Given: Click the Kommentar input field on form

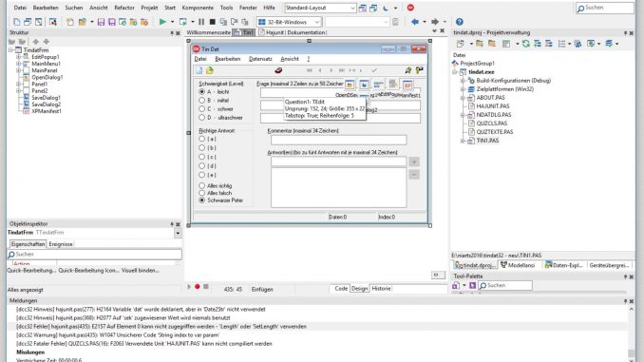Looking at the screenshot, I should tap(338, 140).
